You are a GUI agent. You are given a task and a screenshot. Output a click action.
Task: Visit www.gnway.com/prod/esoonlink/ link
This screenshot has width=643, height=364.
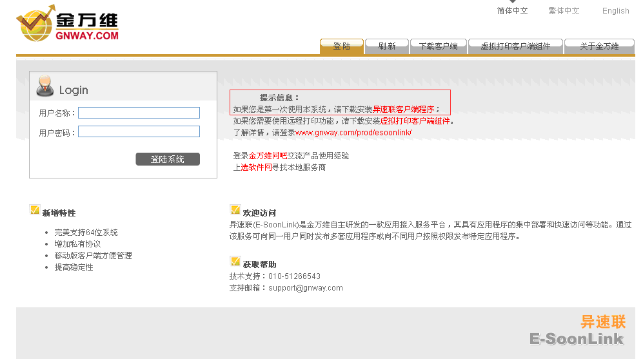click(x=353, y=133)
